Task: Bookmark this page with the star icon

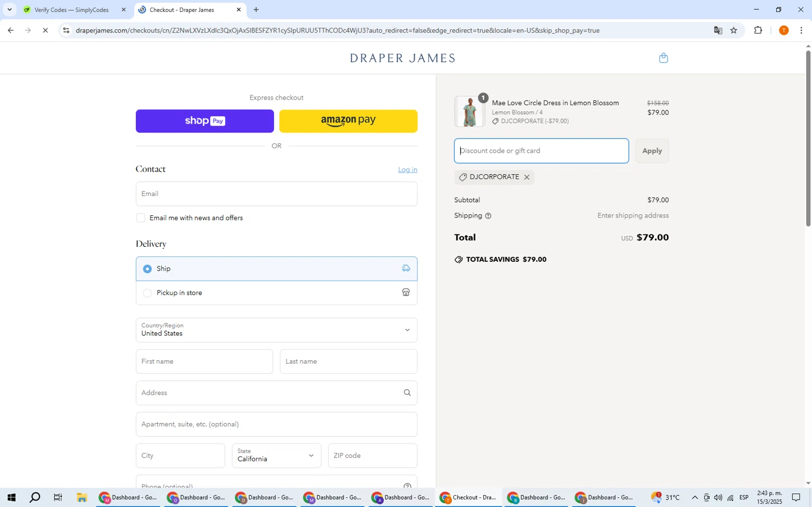Action: (x=734, y=30)
